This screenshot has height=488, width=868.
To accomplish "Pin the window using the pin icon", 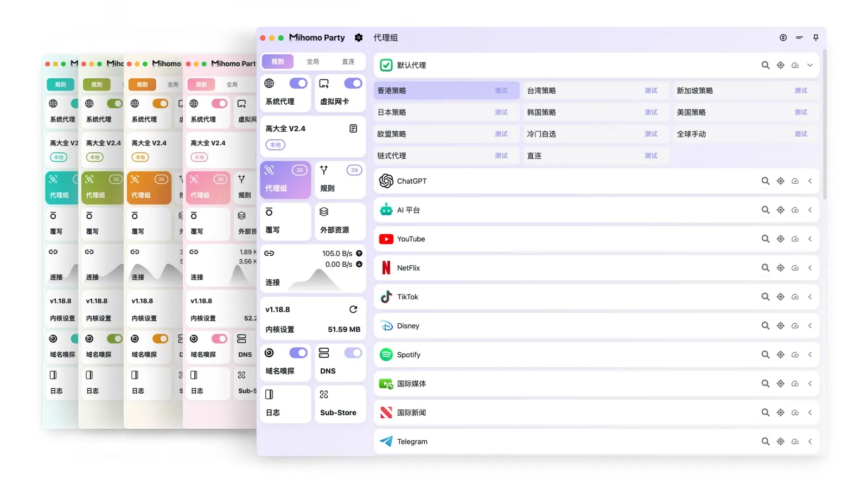I will pyautogui.click(x=815, y=37).
